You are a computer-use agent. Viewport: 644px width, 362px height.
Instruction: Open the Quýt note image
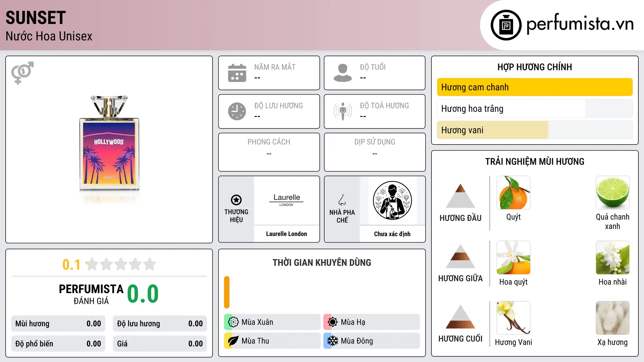click(514, 193)
